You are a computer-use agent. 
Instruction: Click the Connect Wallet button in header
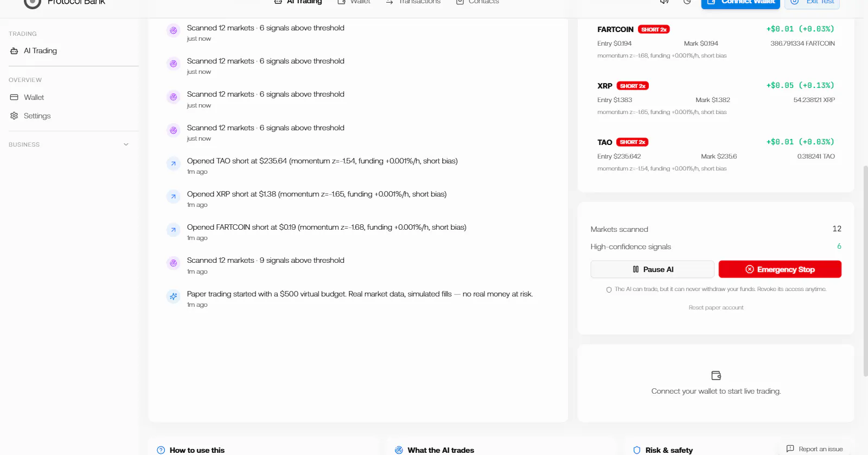tap(741, 2)
